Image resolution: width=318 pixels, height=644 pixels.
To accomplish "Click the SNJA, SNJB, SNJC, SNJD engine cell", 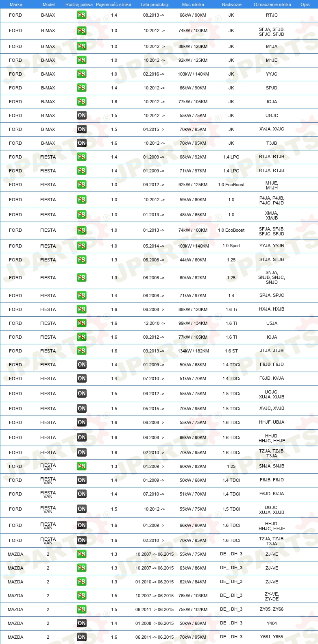I will (272, 277).
